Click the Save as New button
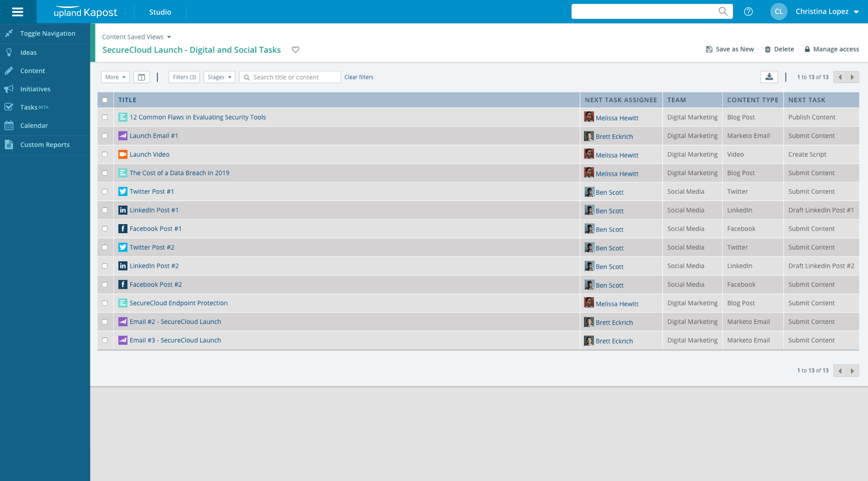Screen dimensions: 868x481 [x=730, y=49]
